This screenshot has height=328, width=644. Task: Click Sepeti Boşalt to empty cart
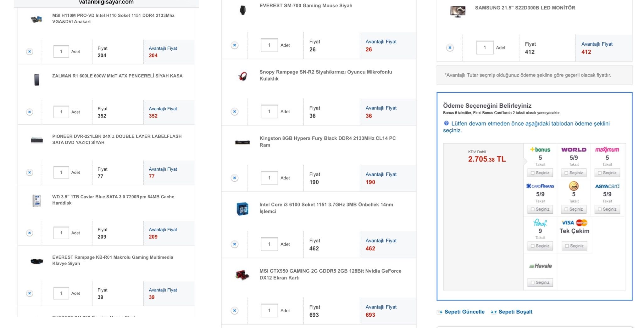coord(515,312)
